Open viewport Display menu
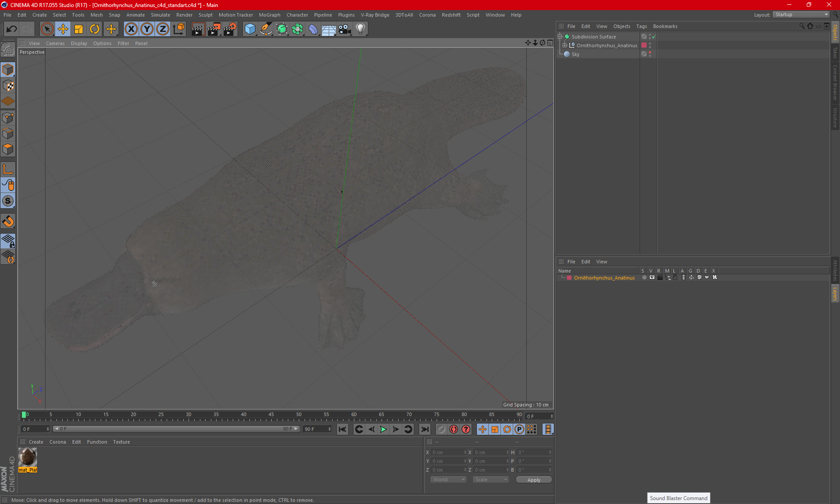This screenshot has width=840, height=504. pos(79,43)
